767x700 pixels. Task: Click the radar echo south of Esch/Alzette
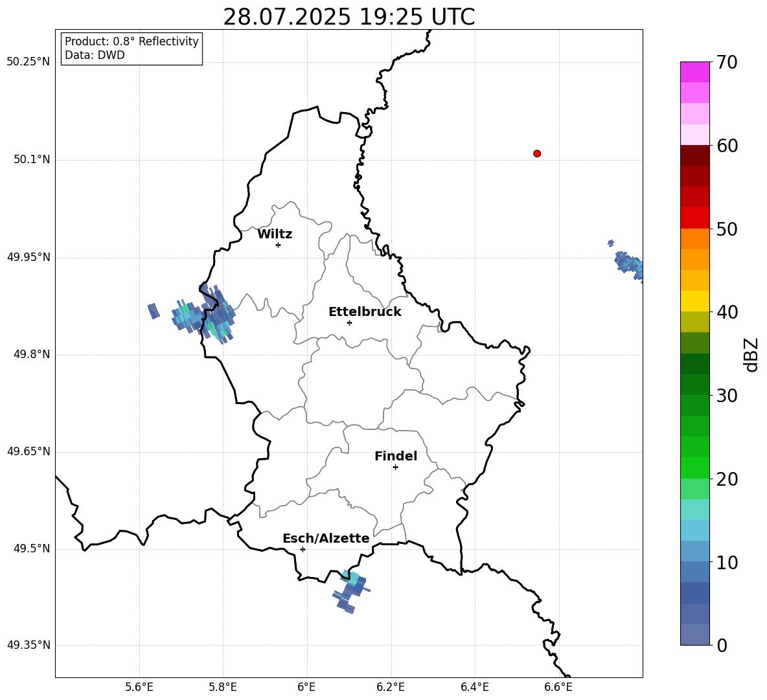351,591
